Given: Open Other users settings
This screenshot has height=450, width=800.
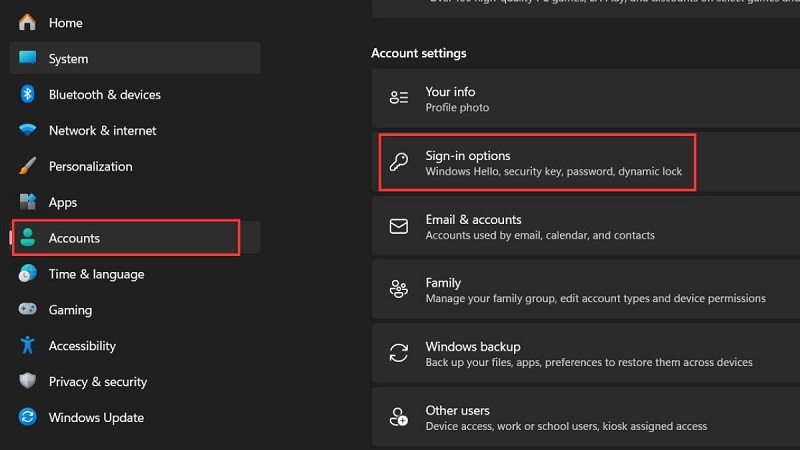Looking at the screenshot, I should [457, 410].
